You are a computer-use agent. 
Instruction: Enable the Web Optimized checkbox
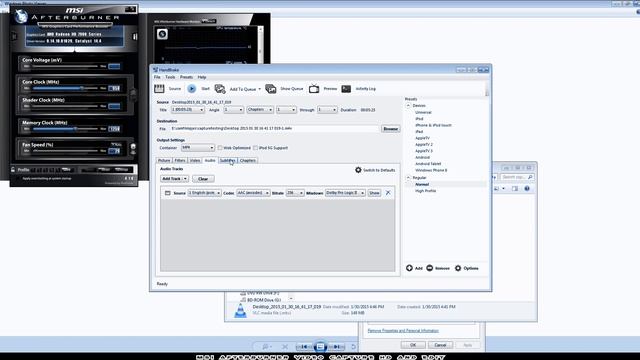point(220,148)
